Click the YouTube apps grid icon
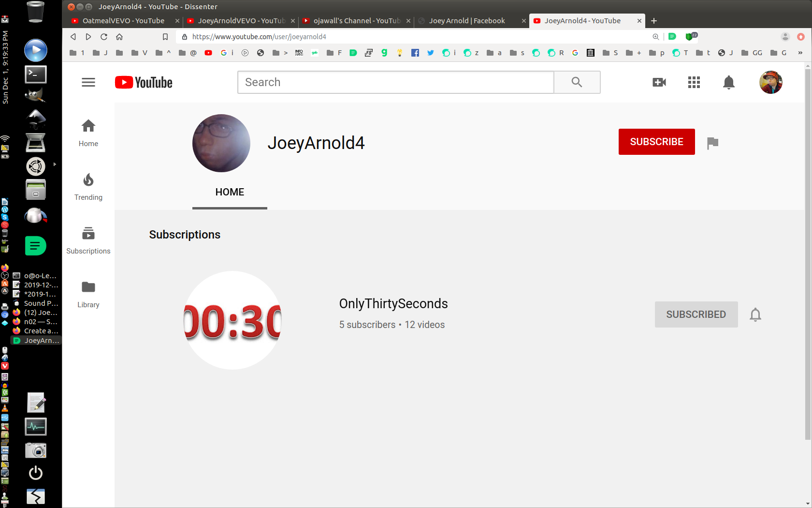Screen dimensions: 812x508 coord(694,82)
